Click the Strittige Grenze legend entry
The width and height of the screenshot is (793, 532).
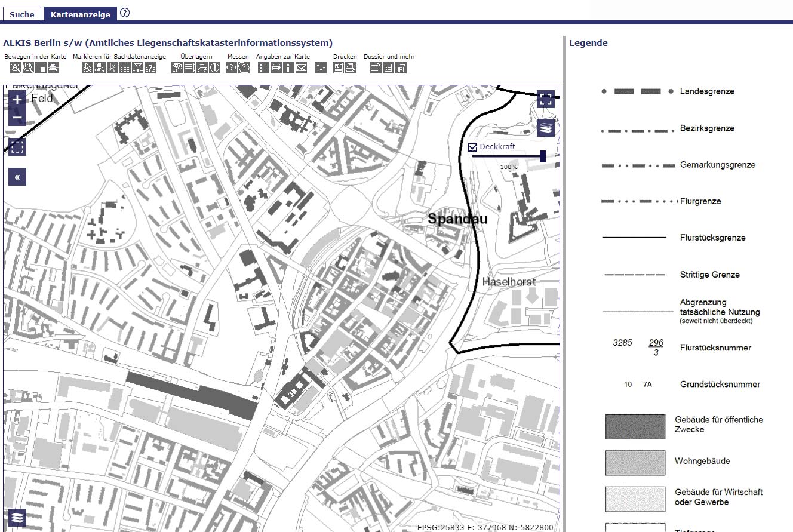[x=710, y=275]
